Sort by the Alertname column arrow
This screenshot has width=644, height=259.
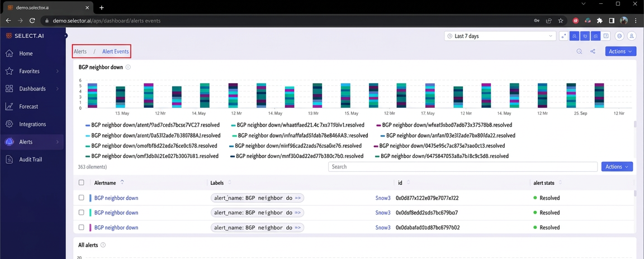pos(122,183)
